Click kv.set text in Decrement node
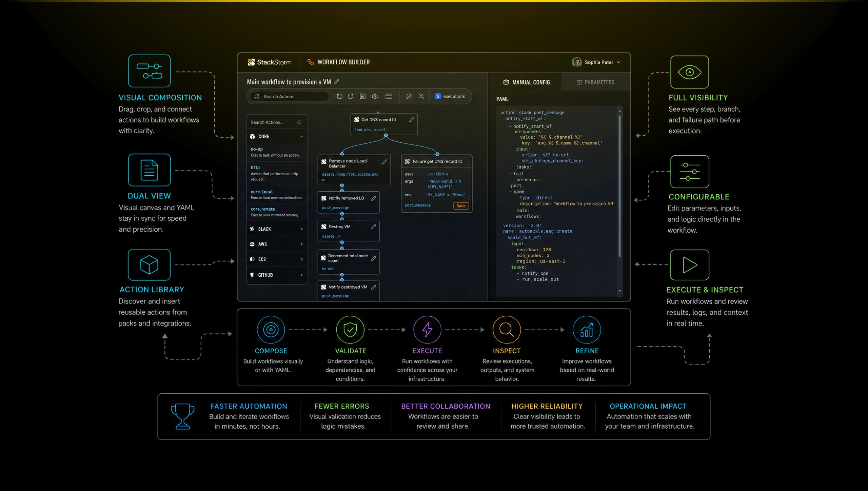 point(328,269)
